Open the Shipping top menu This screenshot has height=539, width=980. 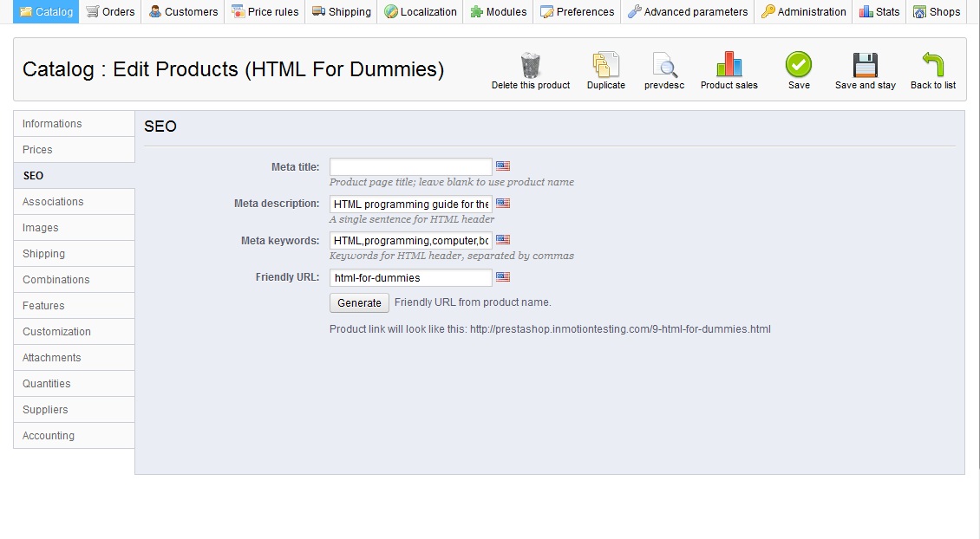click(341, 11)
